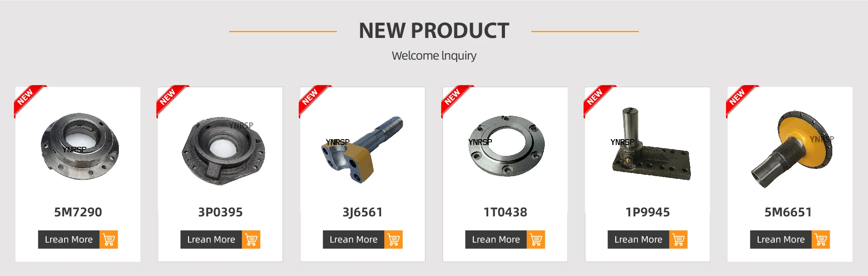Open Lrean More for 5M6651
Screen dimensions: 868x276
pyautogui.click(x=781, y=239)
